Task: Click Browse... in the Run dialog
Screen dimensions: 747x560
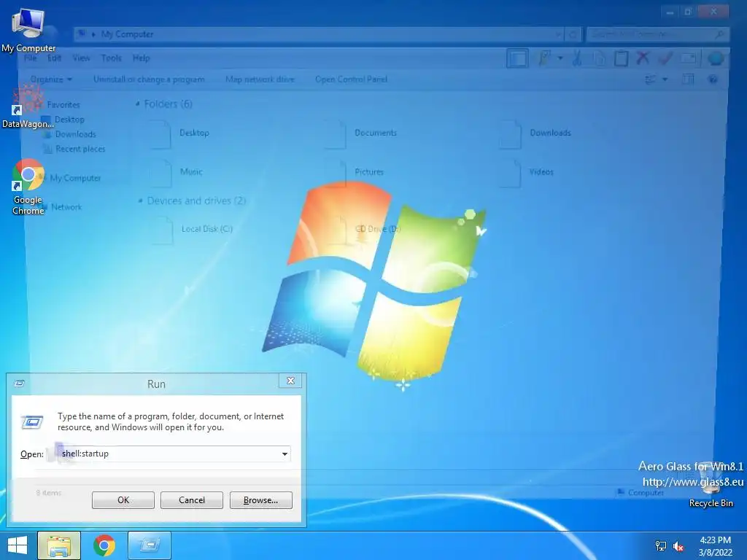Action: 260,500
